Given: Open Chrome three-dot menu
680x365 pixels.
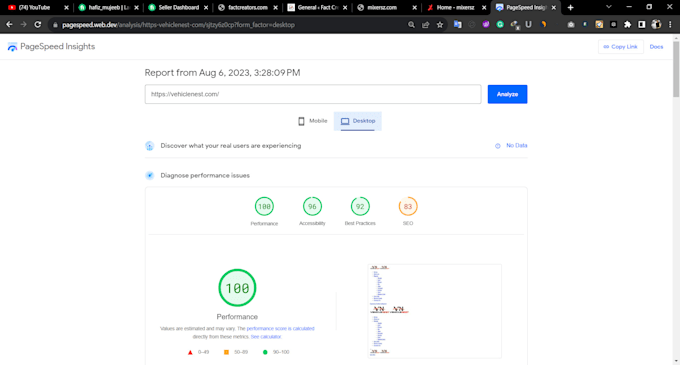Looking at the screenshot, I should [x=670, y=25].
